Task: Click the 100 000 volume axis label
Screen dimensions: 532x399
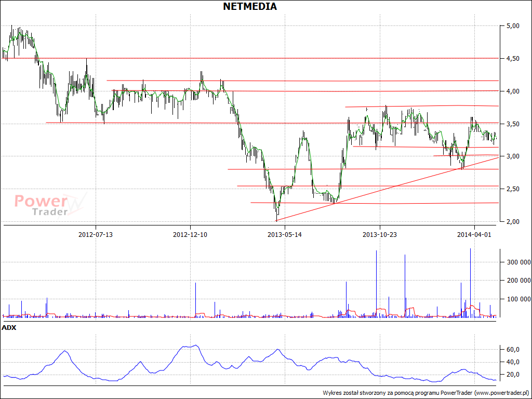Action: (x=518, y=299)
